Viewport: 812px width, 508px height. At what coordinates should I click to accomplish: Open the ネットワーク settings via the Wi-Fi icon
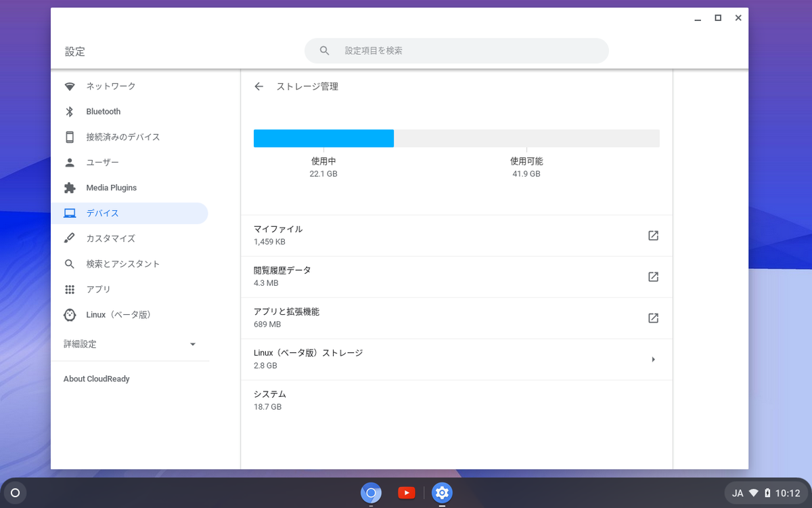click(70, 86)
